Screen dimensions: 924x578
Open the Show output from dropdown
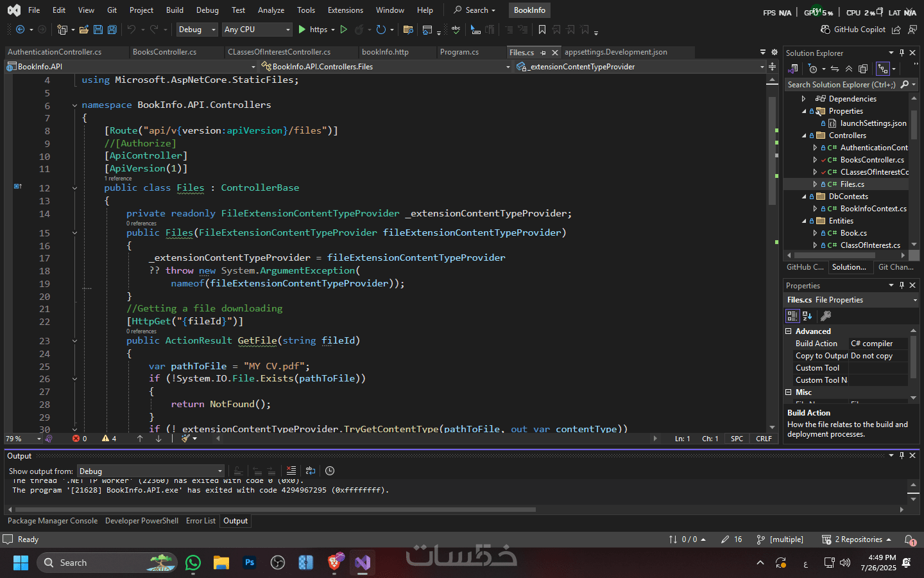point(151,471)
